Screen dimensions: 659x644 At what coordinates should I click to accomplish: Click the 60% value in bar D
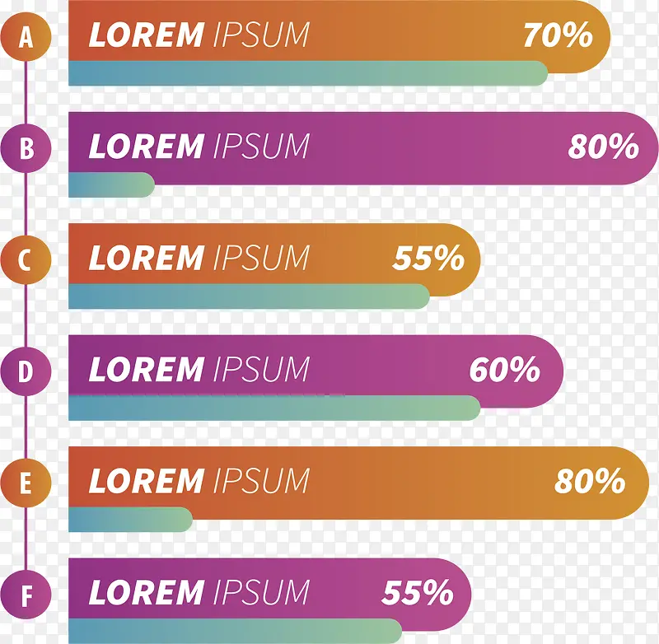[x=504, y=369]
